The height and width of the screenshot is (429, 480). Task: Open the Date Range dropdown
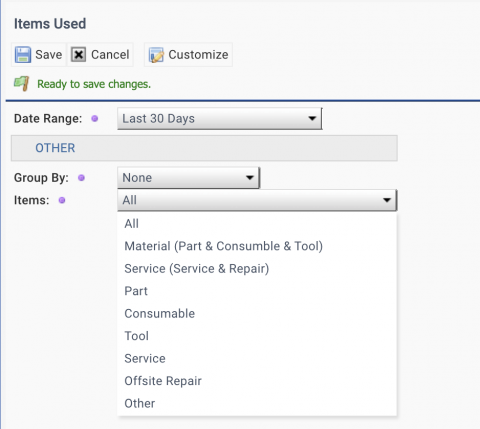click(220, 118)
